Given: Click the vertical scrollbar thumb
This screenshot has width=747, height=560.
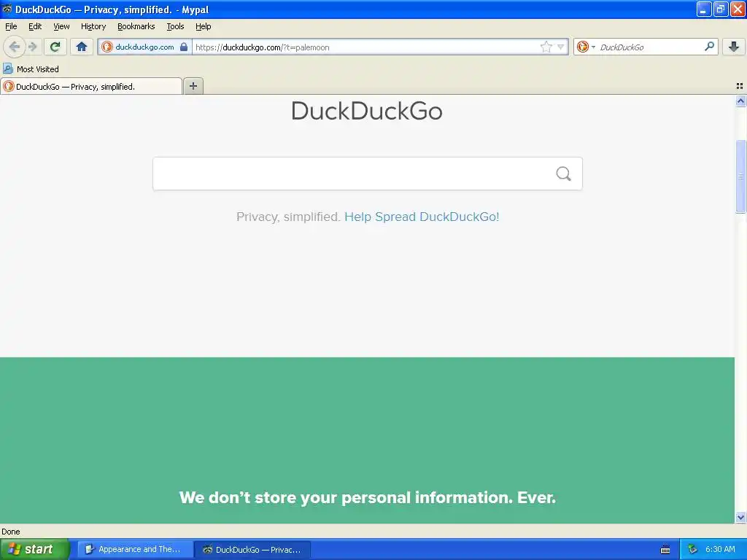Looking at the screenshot, I should pos(740,176).
